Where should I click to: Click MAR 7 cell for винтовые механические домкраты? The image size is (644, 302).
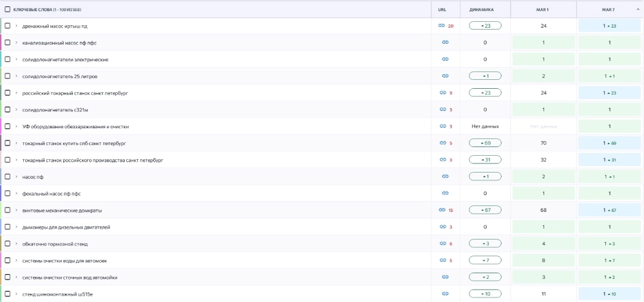click(x=610, y=210)
